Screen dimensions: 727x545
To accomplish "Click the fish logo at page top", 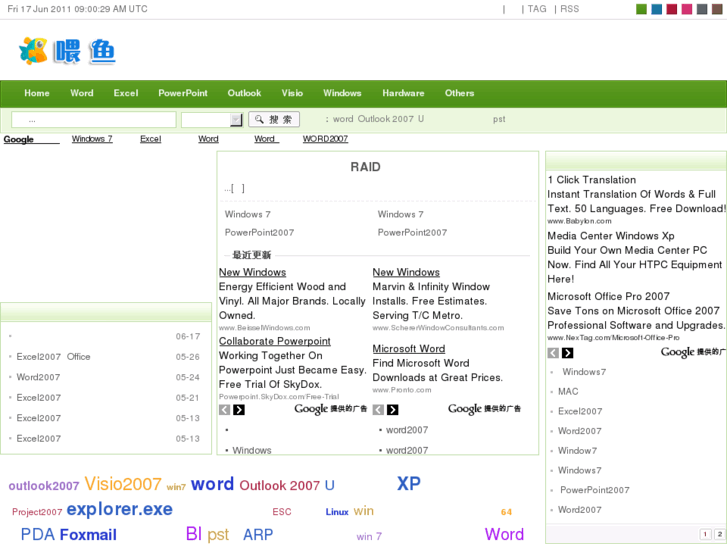I will tap(67, 51).
